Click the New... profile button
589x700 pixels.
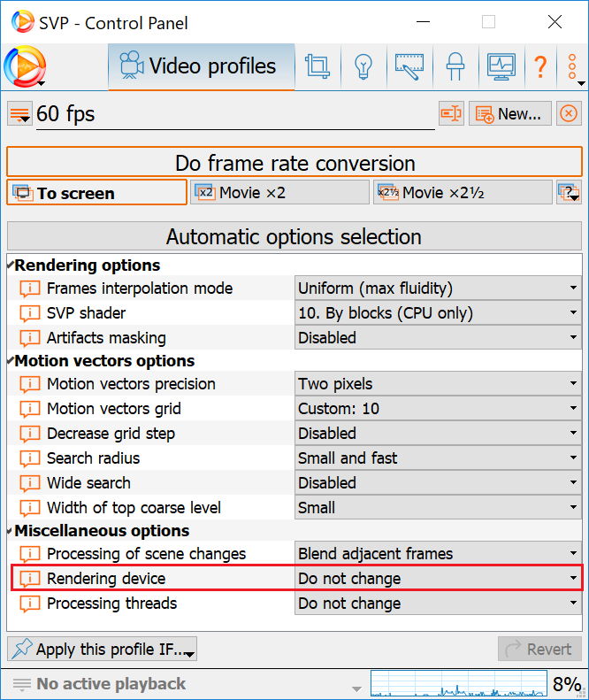(509, 113)
